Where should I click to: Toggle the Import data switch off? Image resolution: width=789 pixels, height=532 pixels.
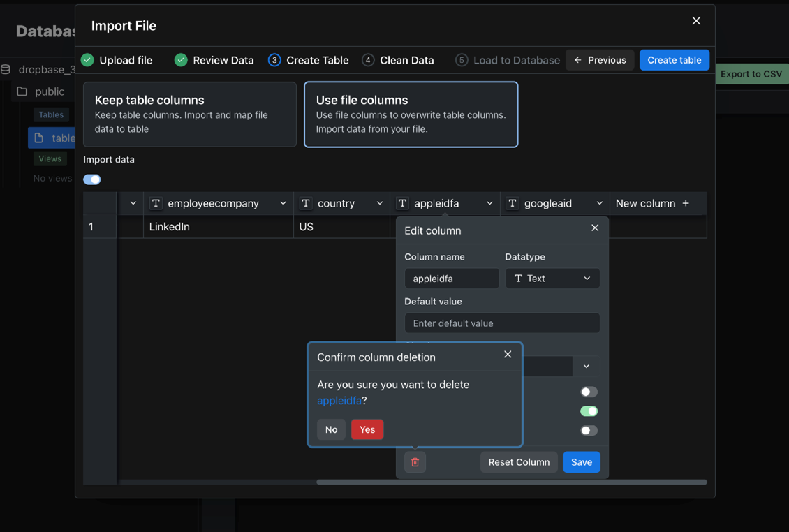pos(92,179)
